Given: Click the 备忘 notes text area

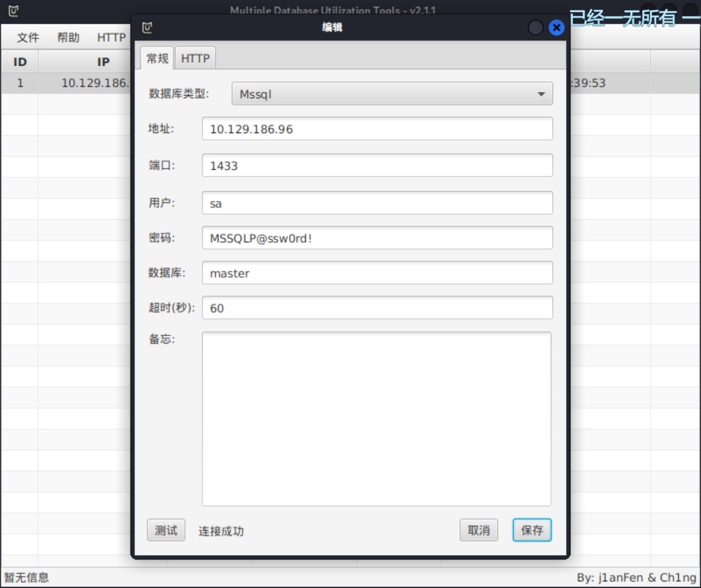Looking at the screenshot, I should tap(376, 419).
